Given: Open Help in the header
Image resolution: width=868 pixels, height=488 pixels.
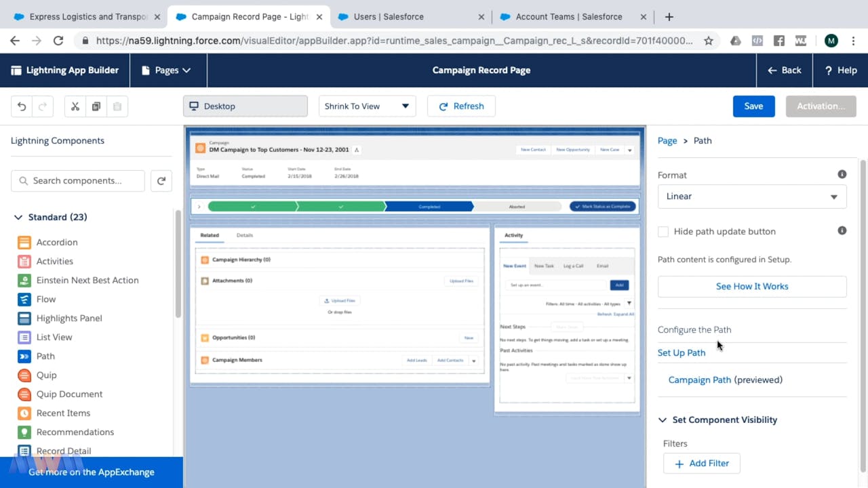Looking at the screenshot, I should (841, 70).
